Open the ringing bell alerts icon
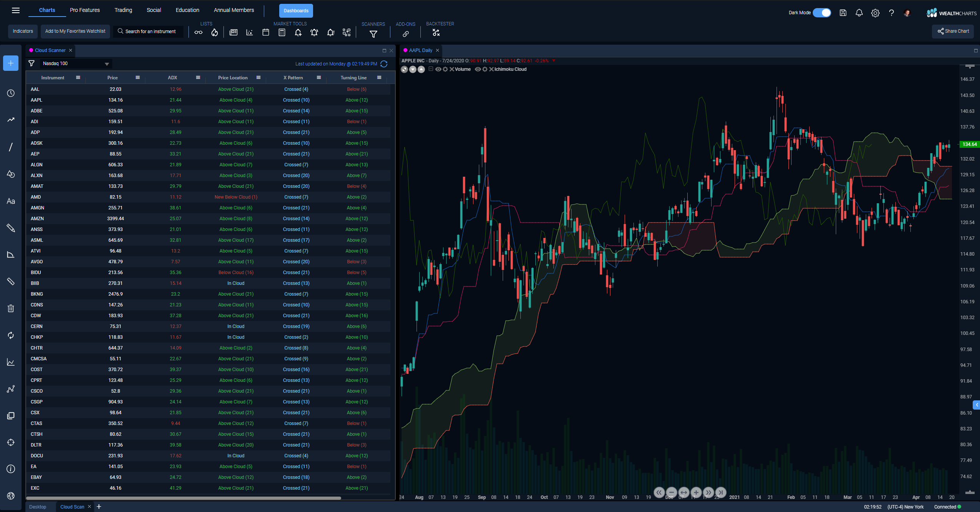Screen dimensions: 980x512 [314, 33]
